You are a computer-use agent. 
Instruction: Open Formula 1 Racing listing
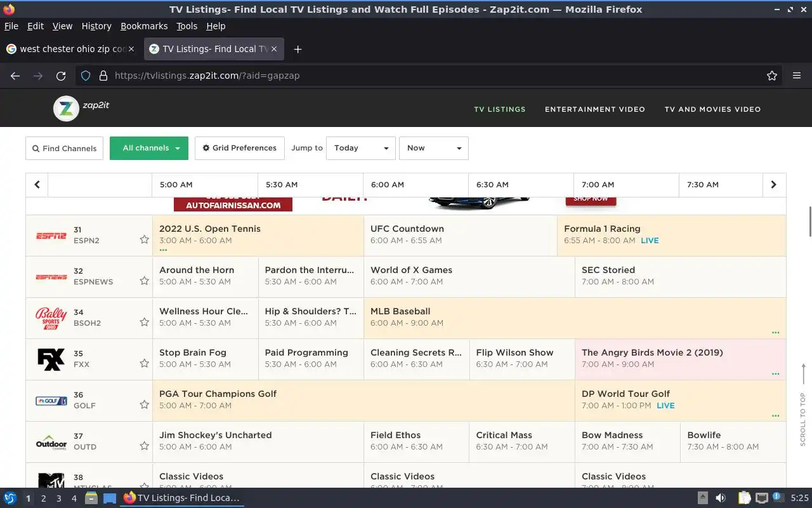tap(671, 236)
